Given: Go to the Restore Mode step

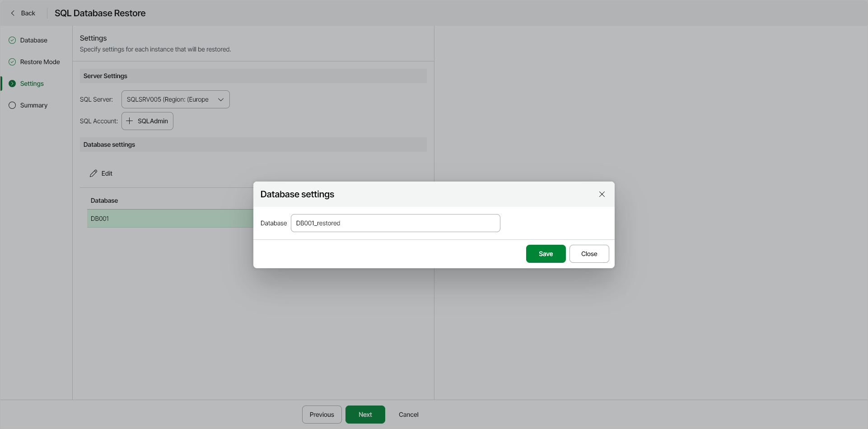Looking at the screenshot, I should pos(40,61).
